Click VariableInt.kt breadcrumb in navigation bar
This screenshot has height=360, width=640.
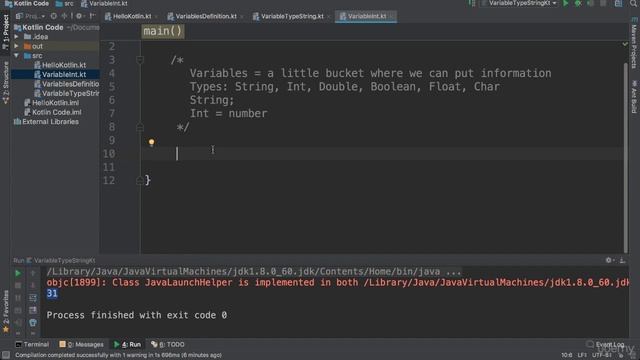[104, 3]
